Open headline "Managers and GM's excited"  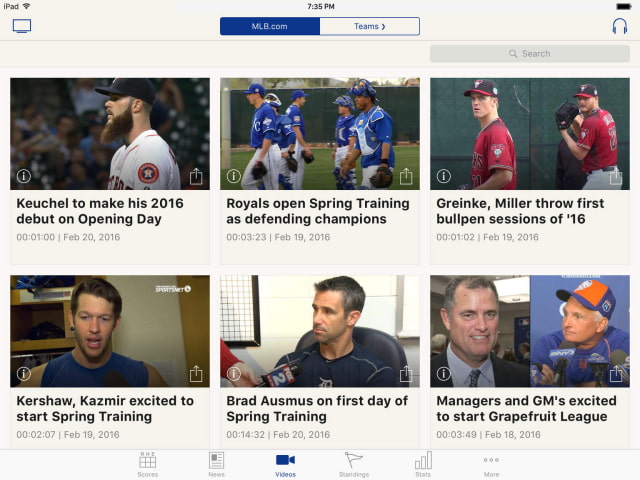pos(527,409)
